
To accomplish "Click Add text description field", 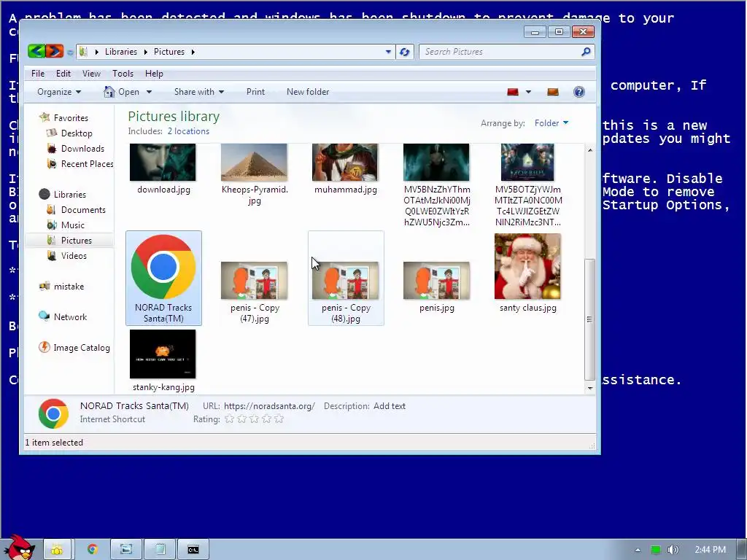I will click(390, 405).
